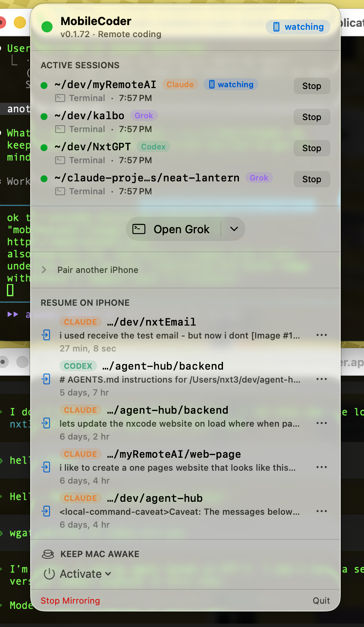The width and height of the screenshot is (364, 627).
Task: Click the Codex tag on NxtGPT session
Action: point(154,147)
